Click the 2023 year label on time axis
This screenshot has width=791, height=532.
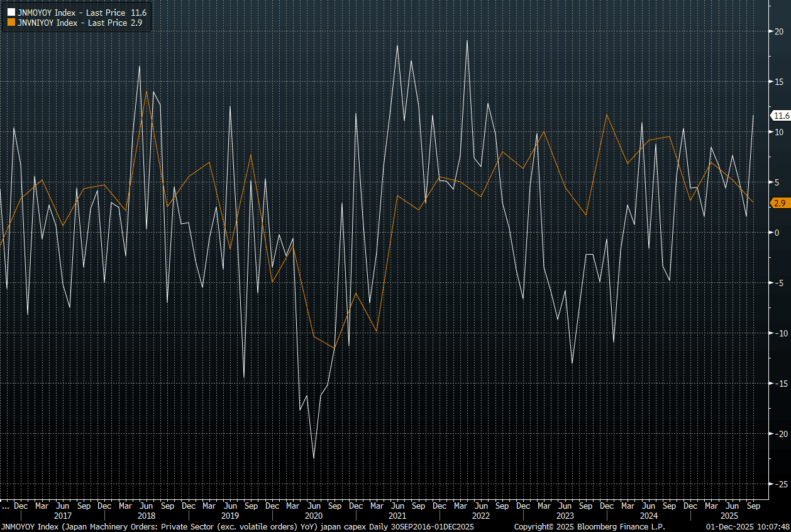pos(565,516)
